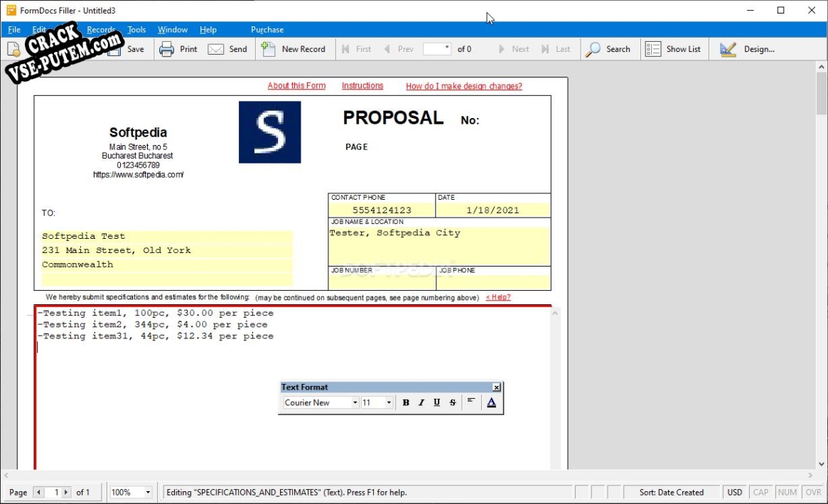This screenshot has width=828, height=504.
Task: Open the Instructions link
Action: pyautogui.click(x=362, y=85)
